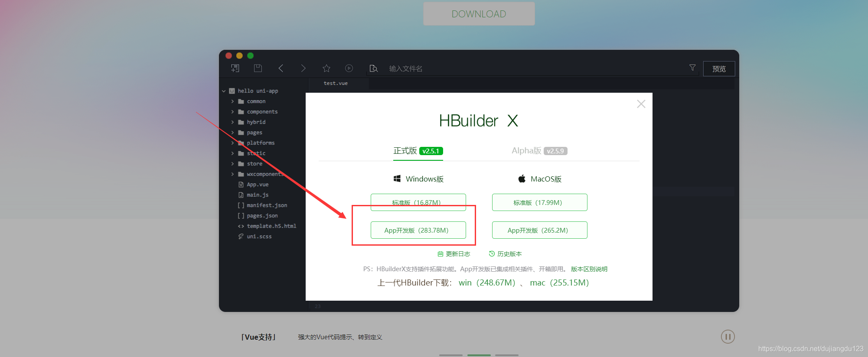The image size is (868, 357).
Task: Download previous HBuilder mac (255.15M)
Action: (x=559, y=282)
